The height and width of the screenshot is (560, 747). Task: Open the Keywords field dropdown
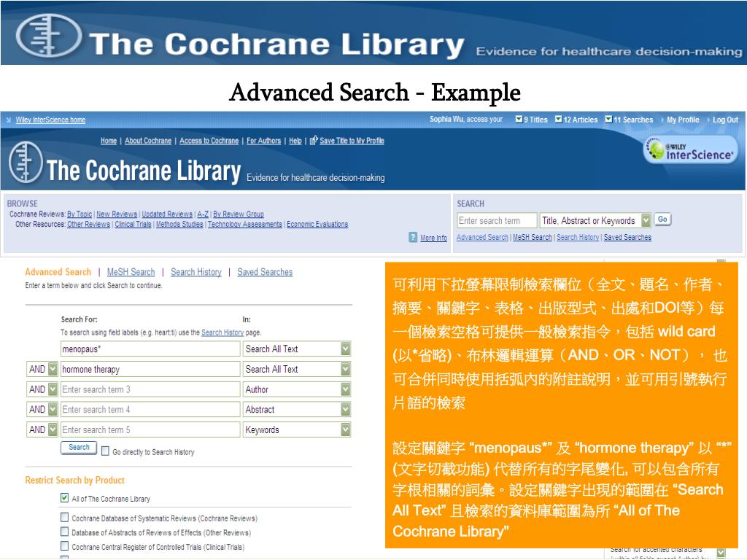(x=345, y=429)
